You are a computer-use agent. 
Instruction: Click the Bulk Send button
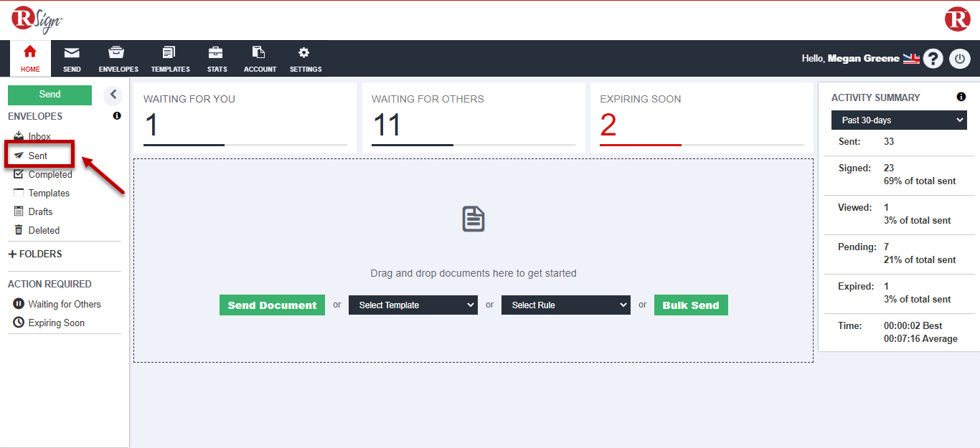coord(691,305)
